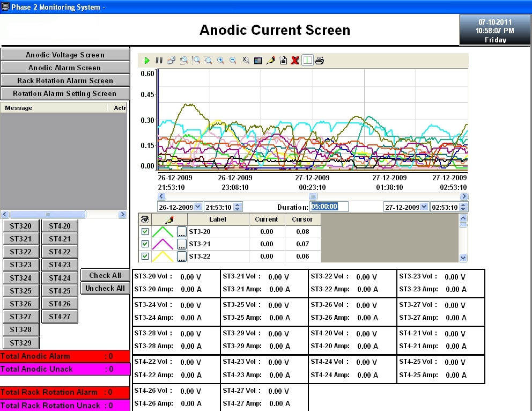Click the red X delete icon

(x=295, y=61)
